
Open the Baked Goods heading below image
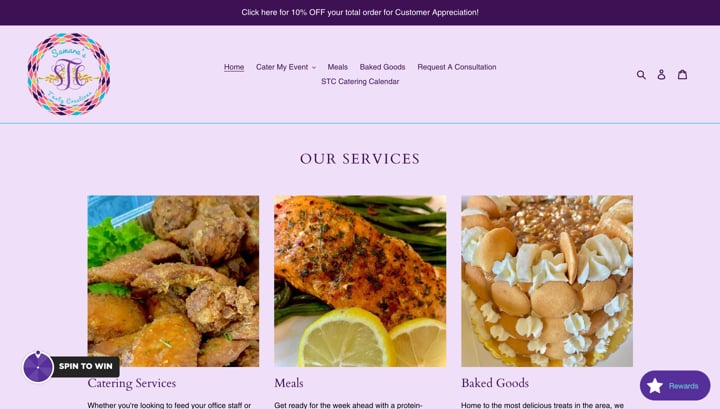pyautogui.click(x=495, y=383)
